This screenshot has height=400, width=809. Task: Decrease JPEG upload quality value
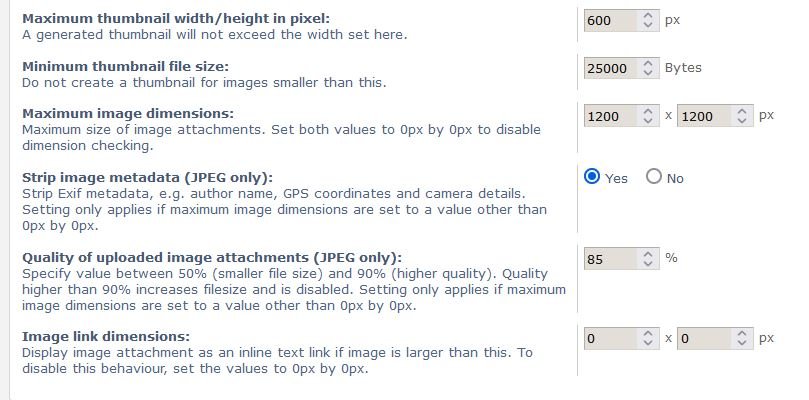[x=647, y=263]
